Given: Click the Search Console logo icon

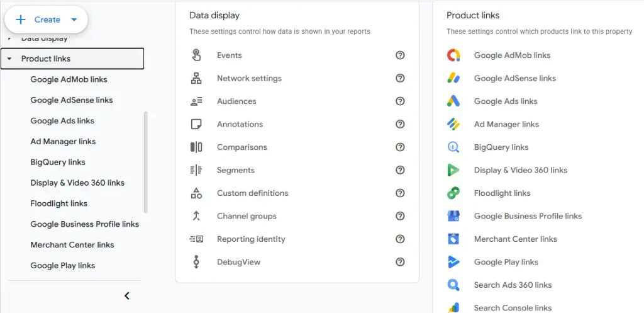Looking at the screenshot, I should coord(453,308).
